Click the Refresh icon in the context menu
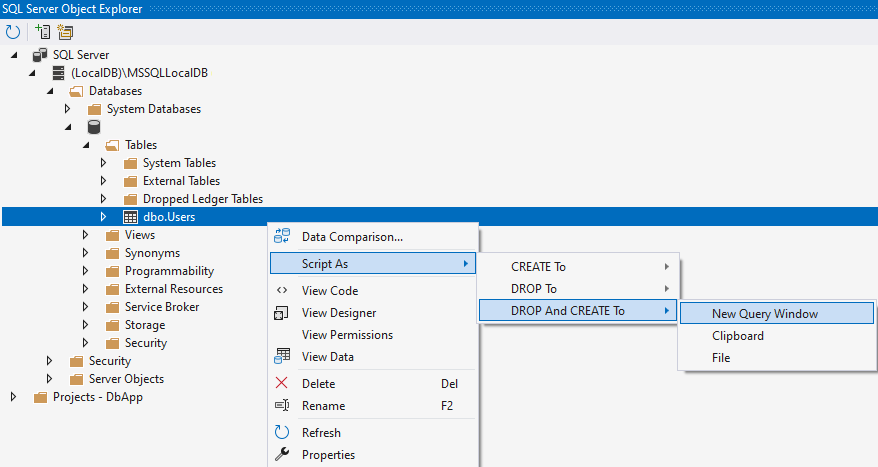The width and height of the screenshot is (878, 467). point(282,432)
